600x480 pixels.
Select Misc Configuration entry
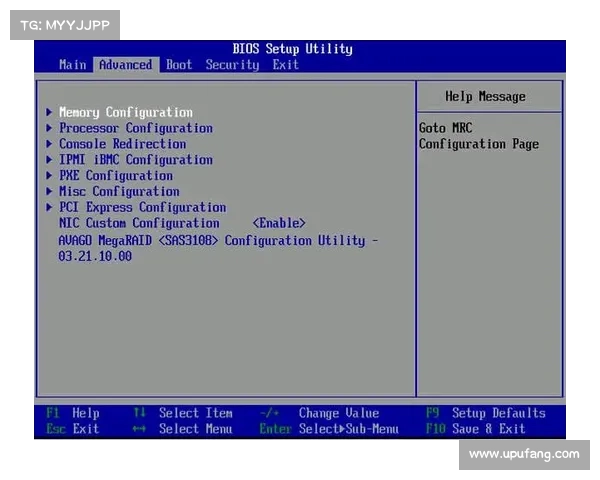click(119, 192)
